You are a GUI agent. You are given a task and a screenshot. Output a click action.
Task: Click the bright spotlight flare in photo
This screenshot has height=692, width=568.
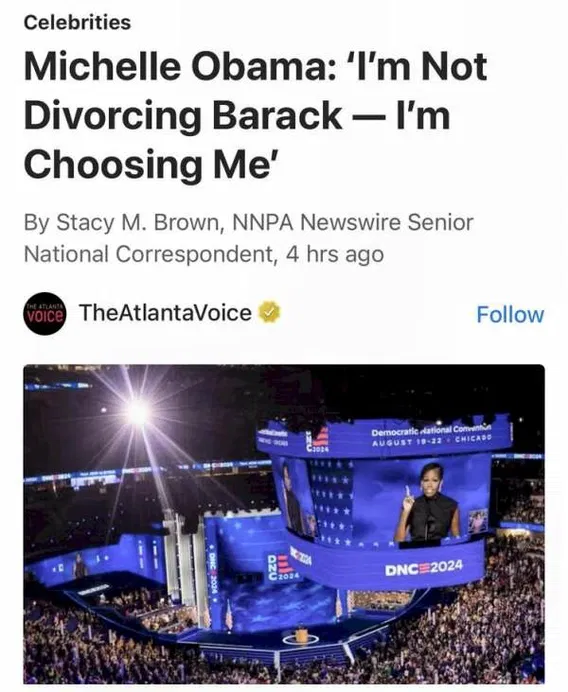[x=137, y=413]
